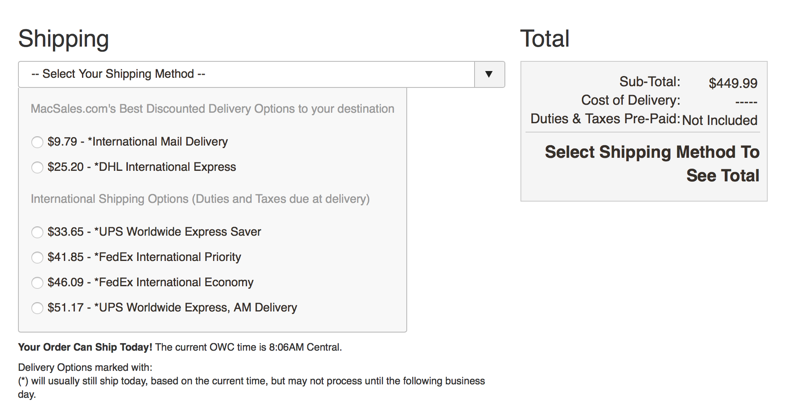
Task: Open the shipping method dropdown arrow
Action: coord(488,74)
